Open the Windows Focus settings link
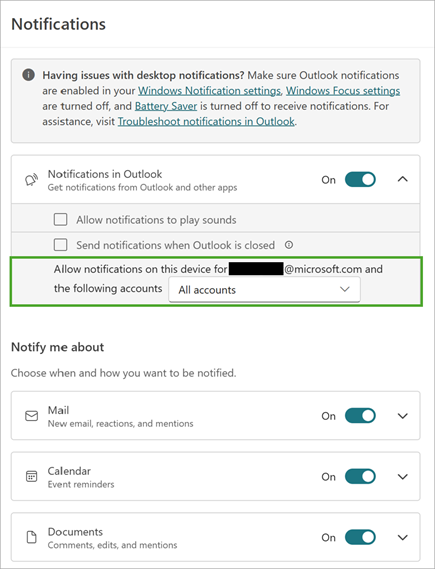Viewport: 435px width, 569px height. click(343, 91)
